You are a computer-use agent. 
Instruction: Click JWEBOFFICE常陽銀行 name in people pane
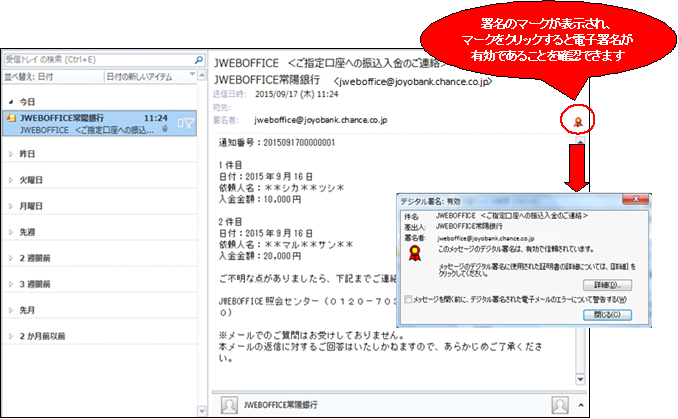pyautogui.click(x=281, y=405)
